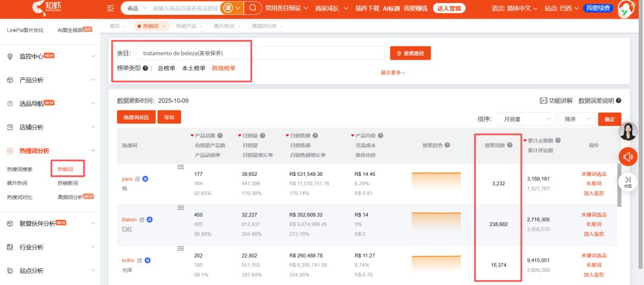Click the category input field
The image size is (644, 285).
click(x=260, y=53)
